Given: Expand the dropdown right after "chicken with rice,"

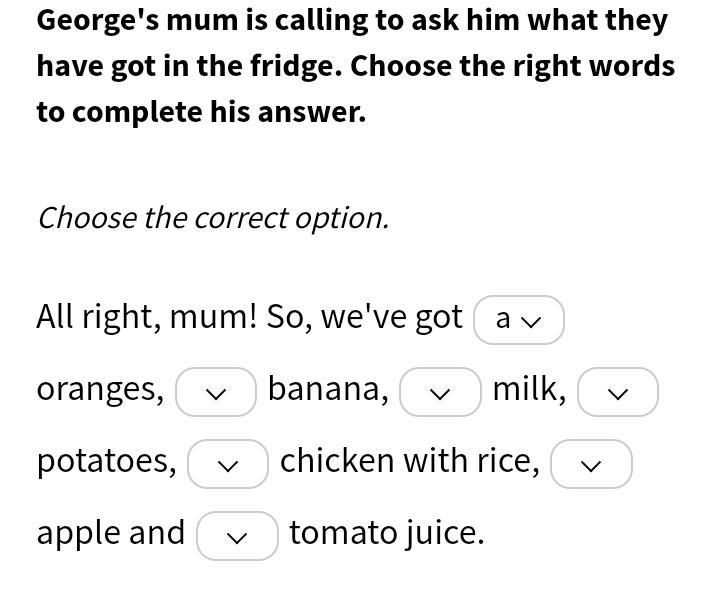Looking at the screenshot, I should (x=591, y=464).
